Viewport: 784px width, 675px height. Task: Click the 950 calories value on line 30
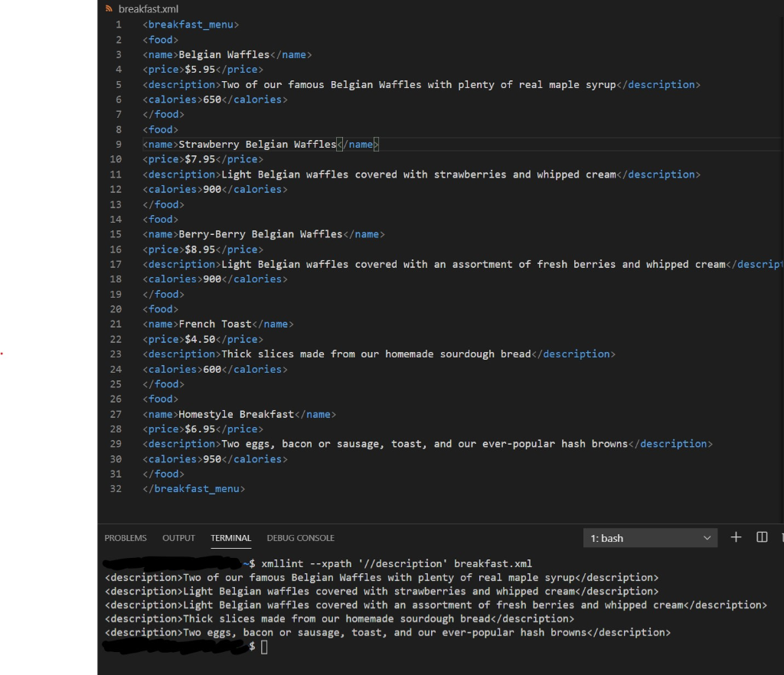pos(211,458)
